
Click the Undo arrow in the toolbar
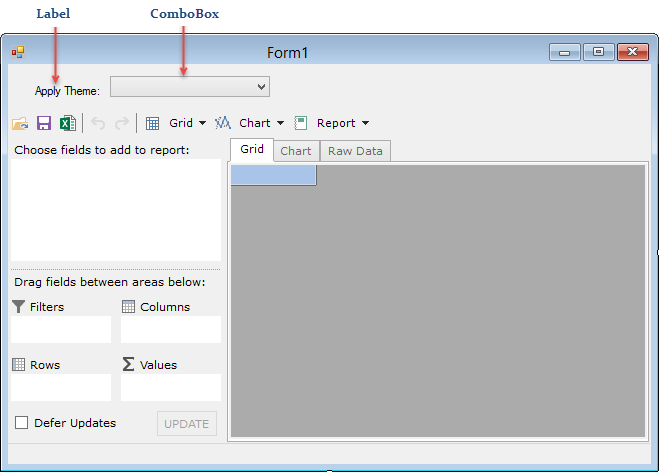click(98, 124)
